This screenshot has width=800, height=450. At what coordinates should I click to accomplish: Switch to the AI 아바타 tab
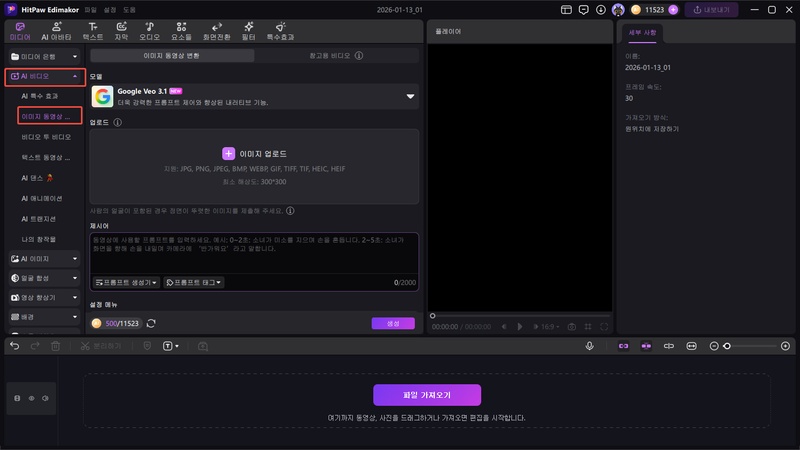[x=56, y=31]
